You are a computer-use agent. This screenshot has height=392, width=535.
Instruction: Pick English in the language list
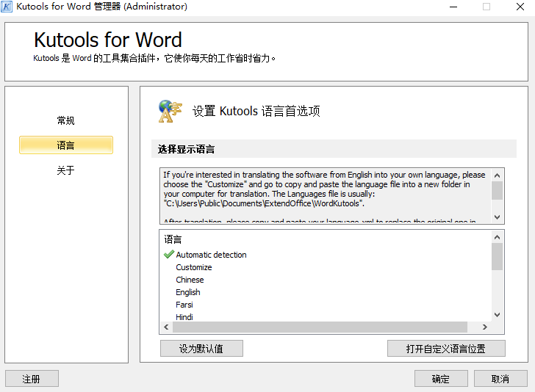click(188, 292)
